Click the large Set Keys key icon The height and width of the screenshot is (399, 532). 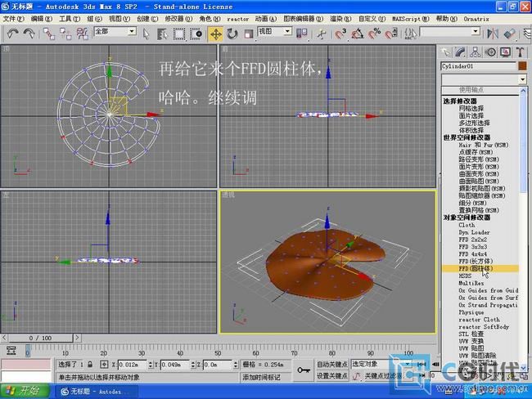point(303,370)
